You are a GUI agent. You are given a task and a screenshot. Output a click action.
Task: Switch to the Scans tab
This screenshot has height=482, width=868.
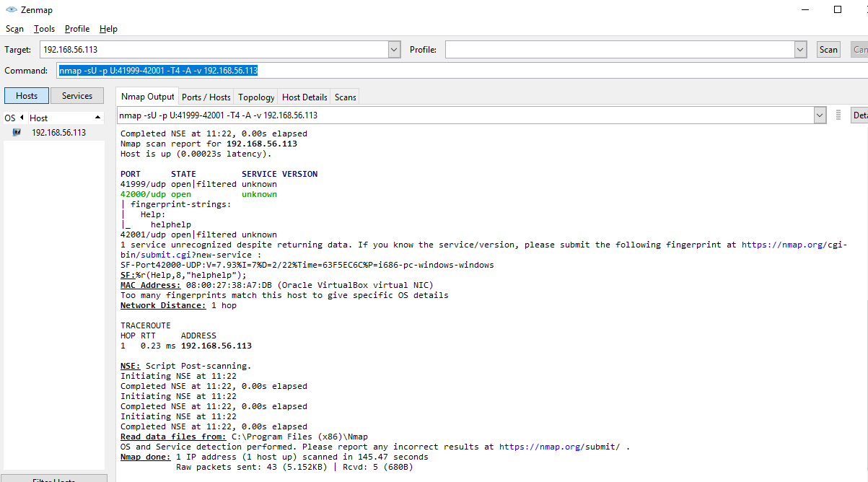tap(345, 97)
